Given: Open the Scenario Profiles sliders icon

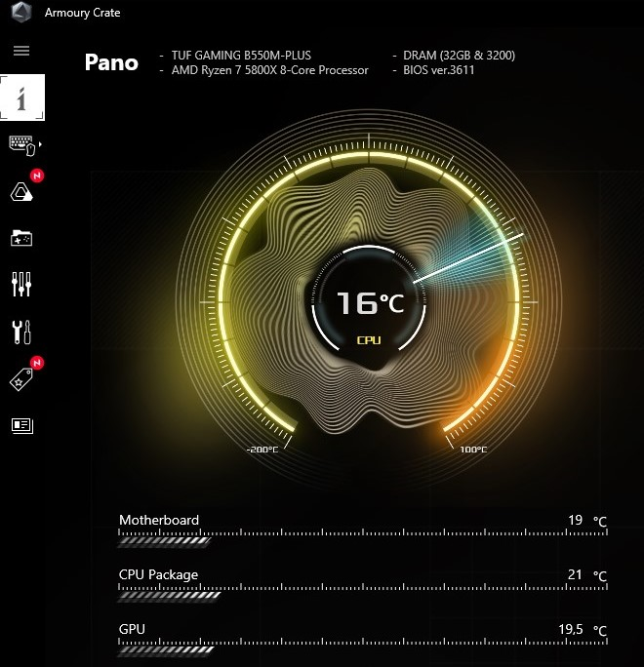Looking at the screenshot, I should (x=21, y=284).
